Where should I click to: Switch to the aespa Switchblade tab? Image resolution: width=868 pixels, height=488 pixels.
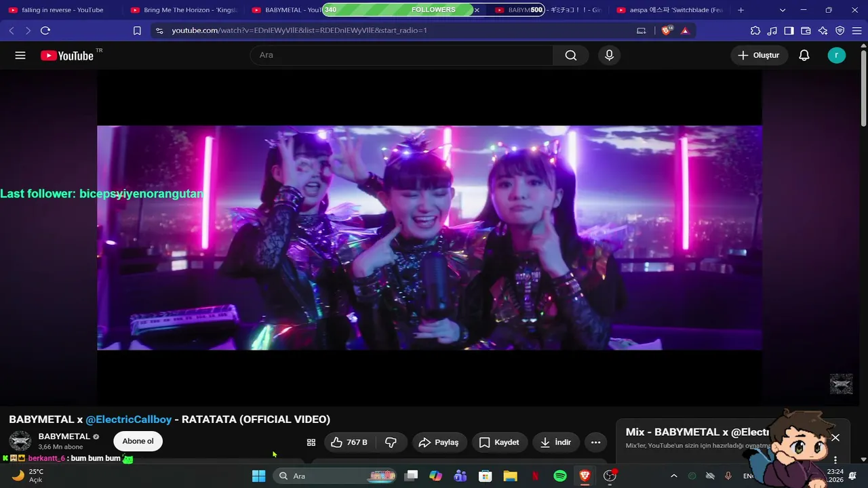pos(670,10)
